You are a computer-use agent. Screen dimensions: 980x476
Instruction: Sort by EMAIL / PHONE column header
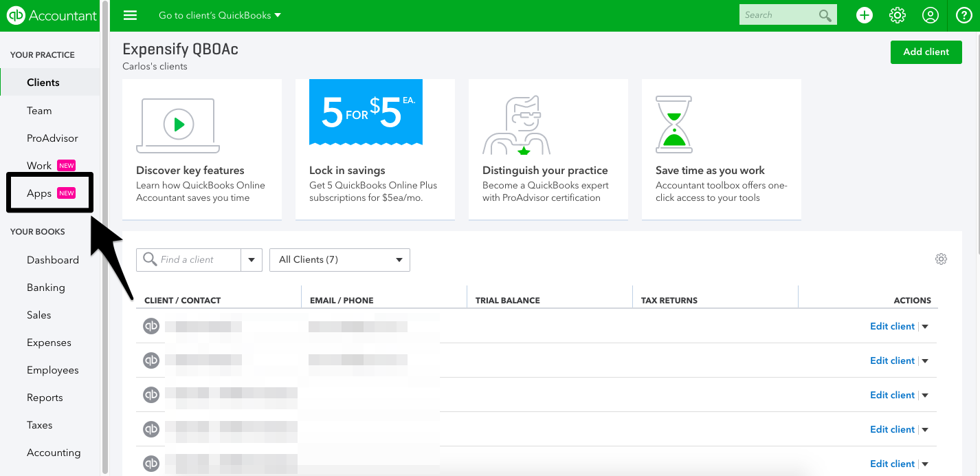pos(342,301)
